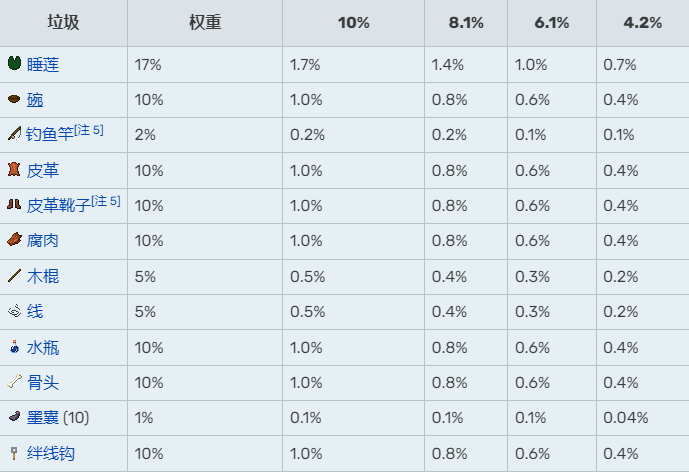Click the bone icon beside 骨头

(x=15, y=381)
